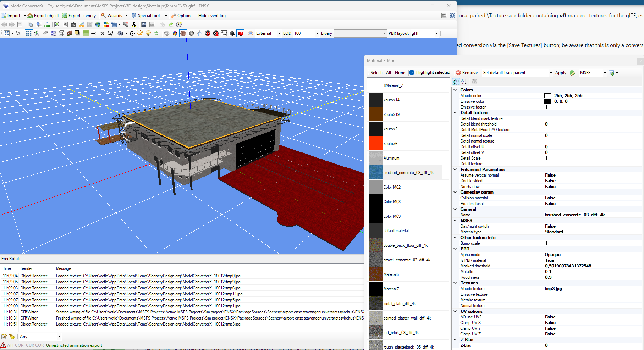644x350 pixels.
Task: Click the camera icon in the view toolbar
Action: click(x=121, y=33)
